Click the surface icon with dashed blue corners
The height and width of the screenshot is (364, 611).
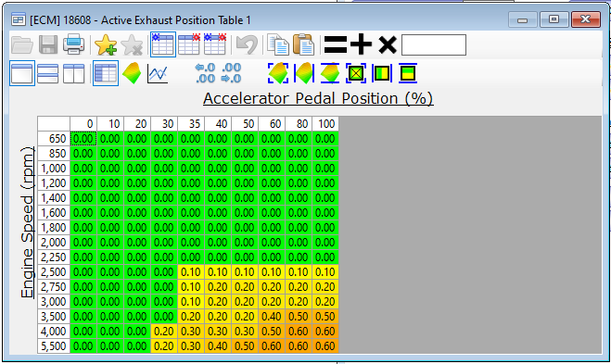[x=278, y=73]
